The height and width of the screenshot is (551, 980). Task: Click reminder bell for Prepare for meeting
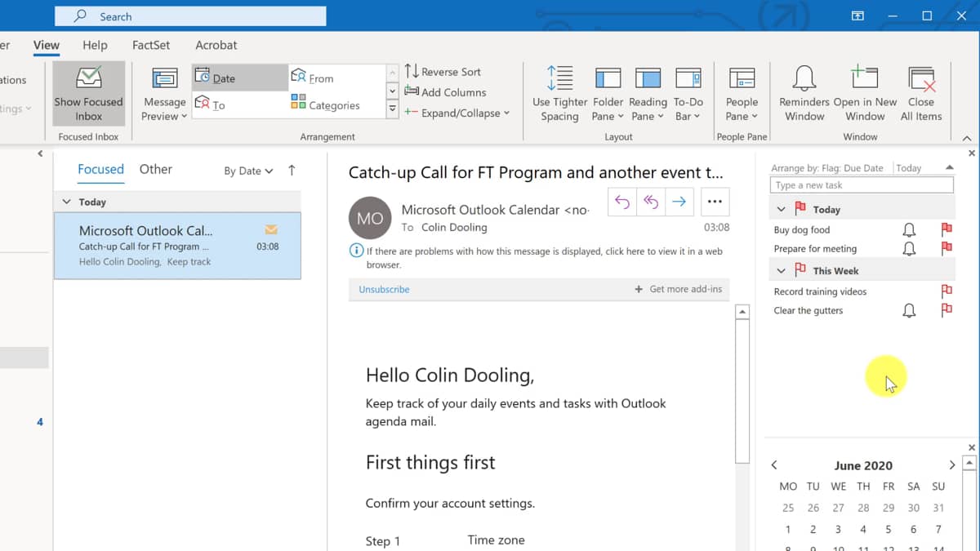[909, 249]
